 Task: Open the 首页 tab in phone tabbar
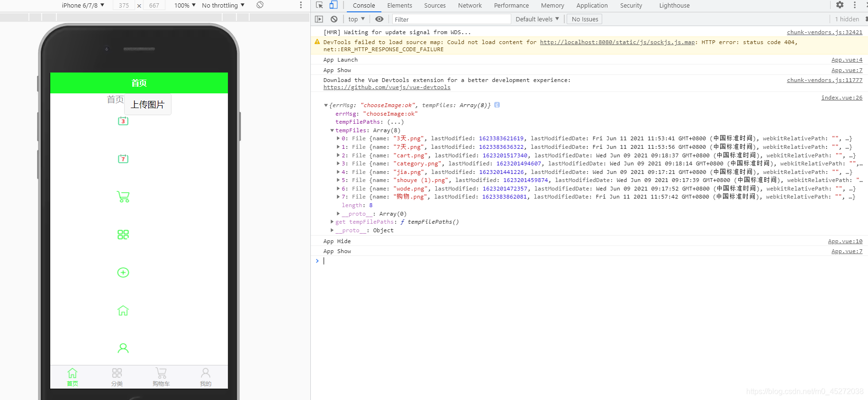[x=72, y=377]
